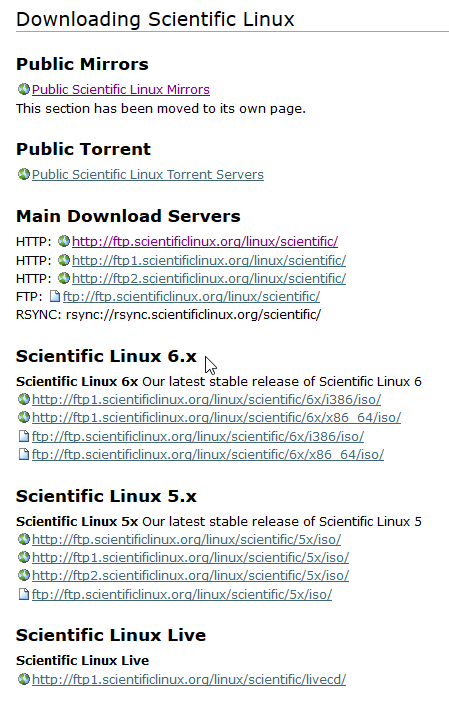Open the ftp1 main HTTP download server link

[209, 260]
